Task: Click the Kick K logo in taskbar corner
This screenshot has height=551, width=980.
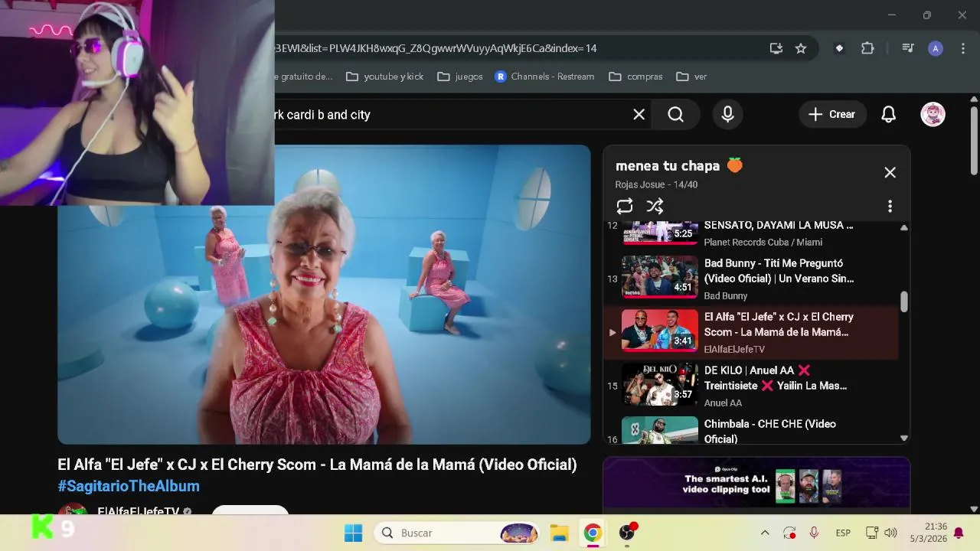Action: (x=42, y=527)
